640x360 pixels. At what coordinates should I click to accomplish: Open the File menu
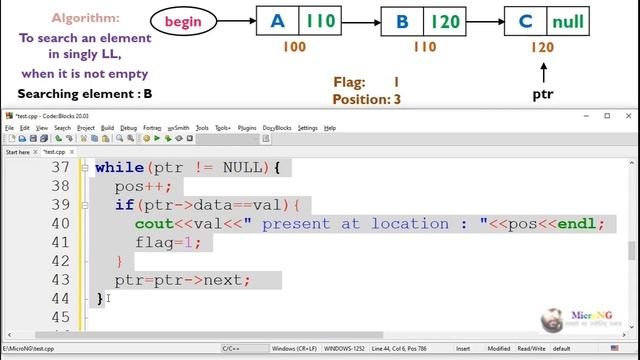(x=9, y=128)
